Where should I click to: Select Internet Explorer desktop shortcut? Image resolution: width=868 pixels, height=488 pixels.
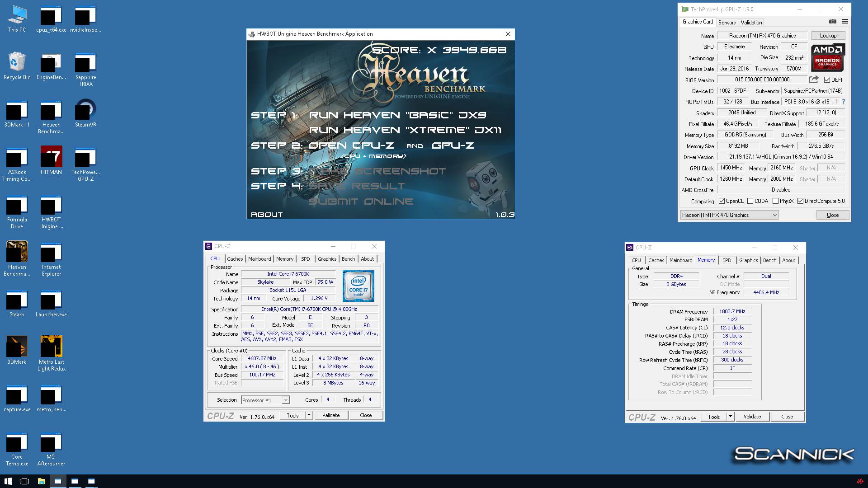51,260
